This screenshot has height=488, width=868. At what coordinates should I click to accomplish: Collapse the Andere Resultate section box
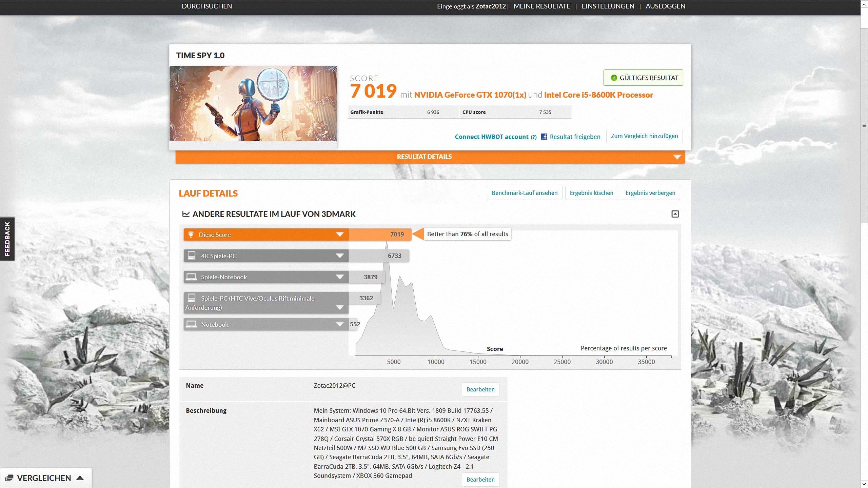point(675,214)
